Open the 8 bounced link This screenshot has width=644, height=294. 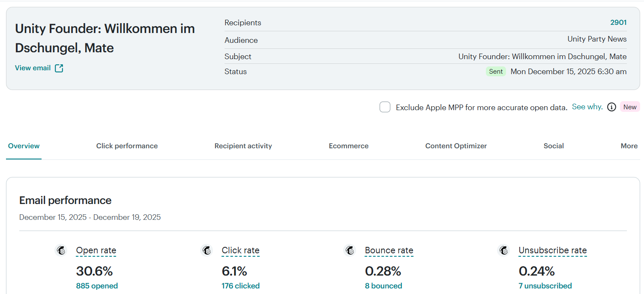coord(383,286)
